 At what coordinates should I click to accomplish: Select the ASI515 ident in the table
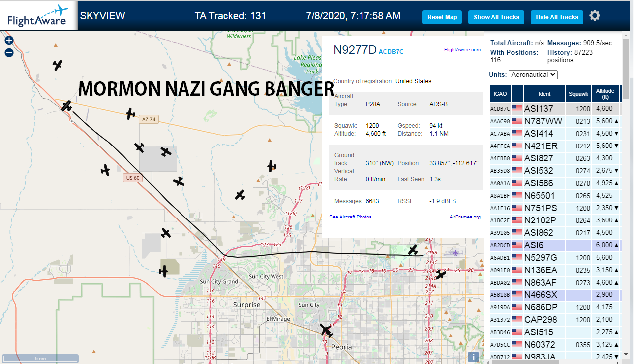point(539,332)
